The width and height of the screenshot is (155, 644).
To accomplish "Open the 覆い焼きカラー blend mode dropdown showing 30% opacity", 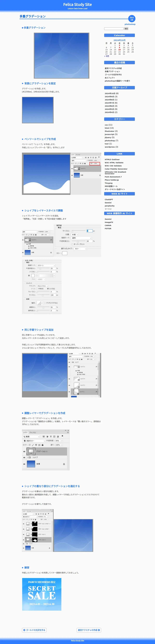I will [x=34, y=441].
